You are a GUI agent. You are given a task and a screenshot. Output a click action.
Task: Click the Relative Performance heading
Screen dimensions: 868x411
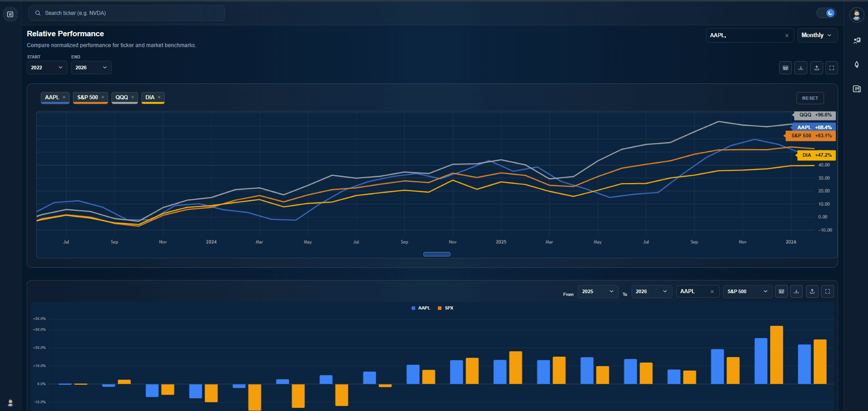pos(65,34)
